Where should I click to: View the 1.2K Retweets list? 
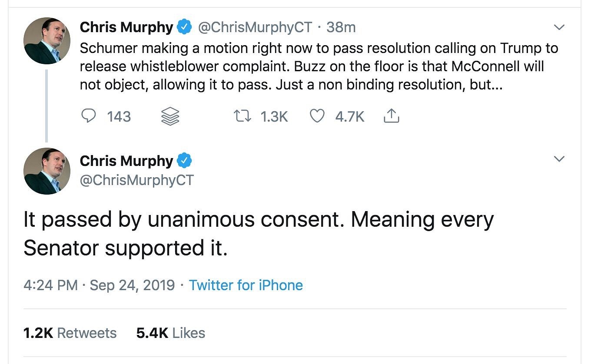[x=70, y=333]
